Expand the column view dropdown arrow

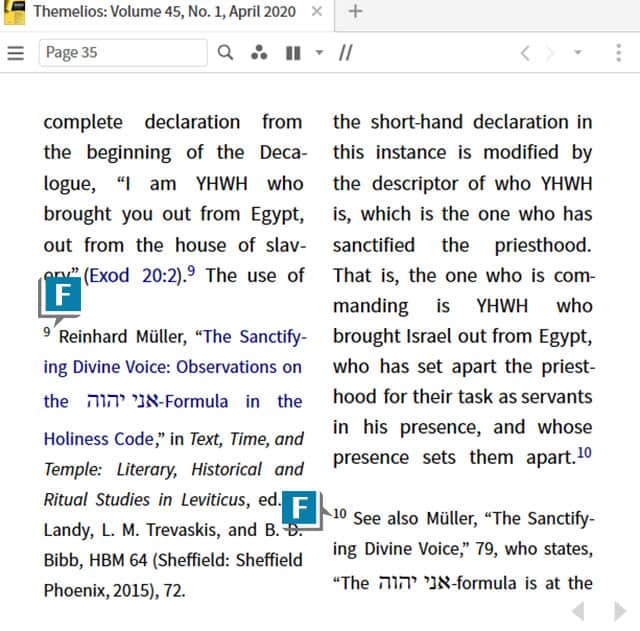point(319,53)
